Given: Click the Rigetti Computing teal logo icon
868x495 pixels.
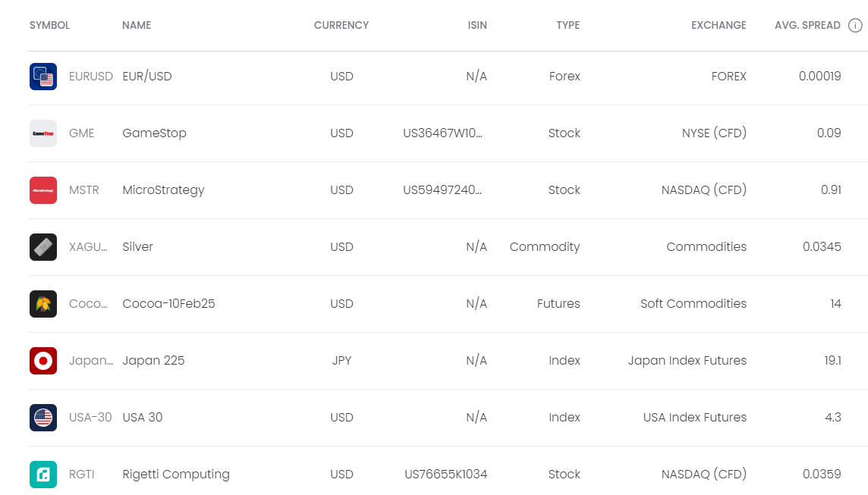Looking at the screenshot, I should tap(43, 475).
